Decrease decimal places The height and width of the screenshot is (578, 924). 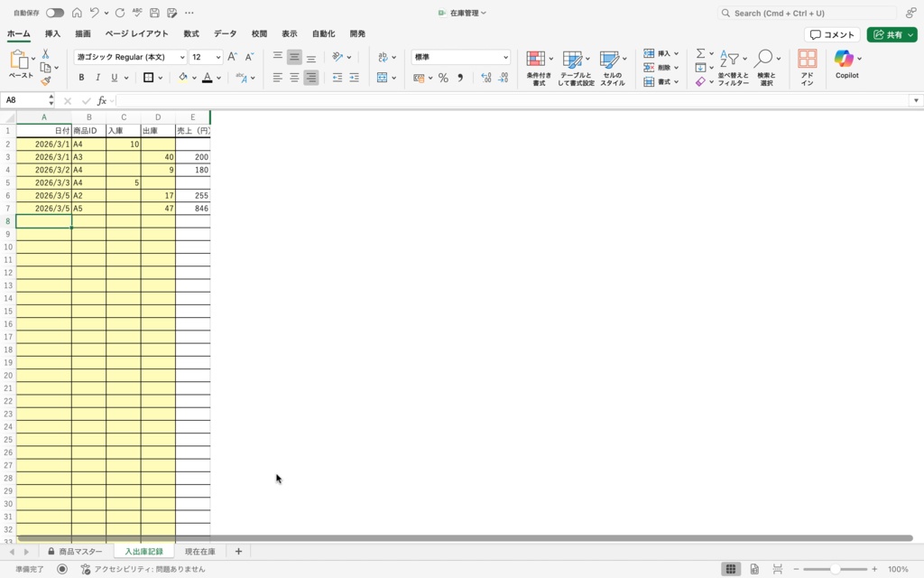point(504,78)
